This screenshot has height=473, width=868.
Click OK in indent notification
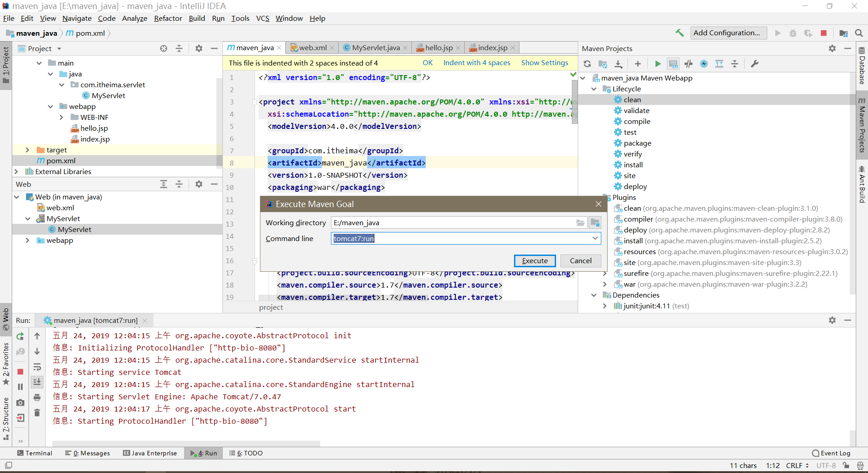428,62
